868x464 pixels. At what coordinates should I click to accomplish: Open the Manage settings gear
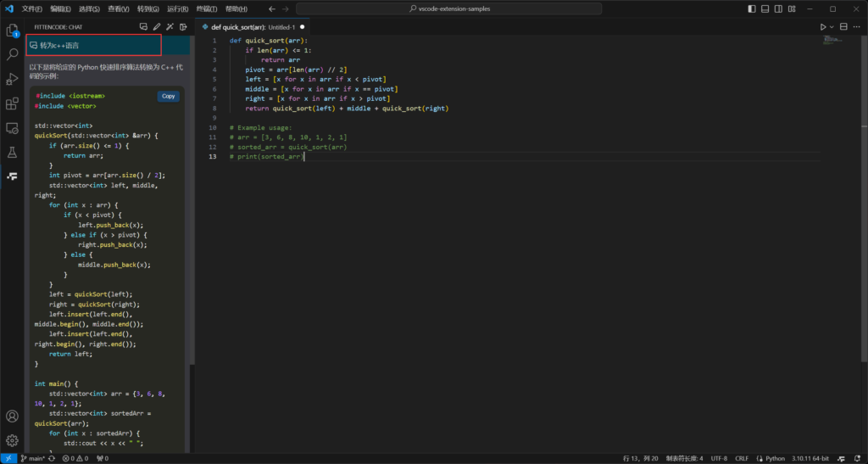click(12, 440)
